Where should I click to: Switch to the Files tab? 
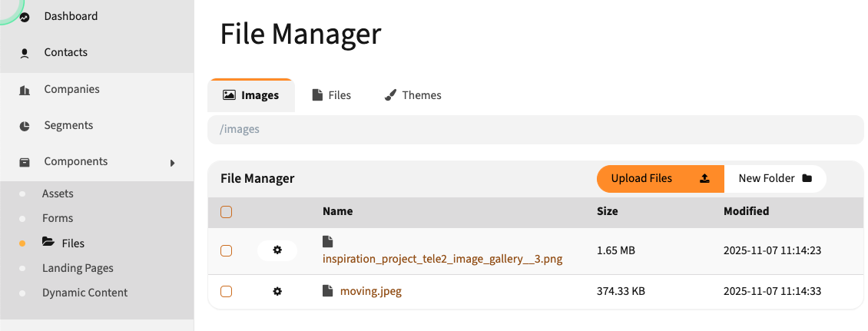[331, 95]
